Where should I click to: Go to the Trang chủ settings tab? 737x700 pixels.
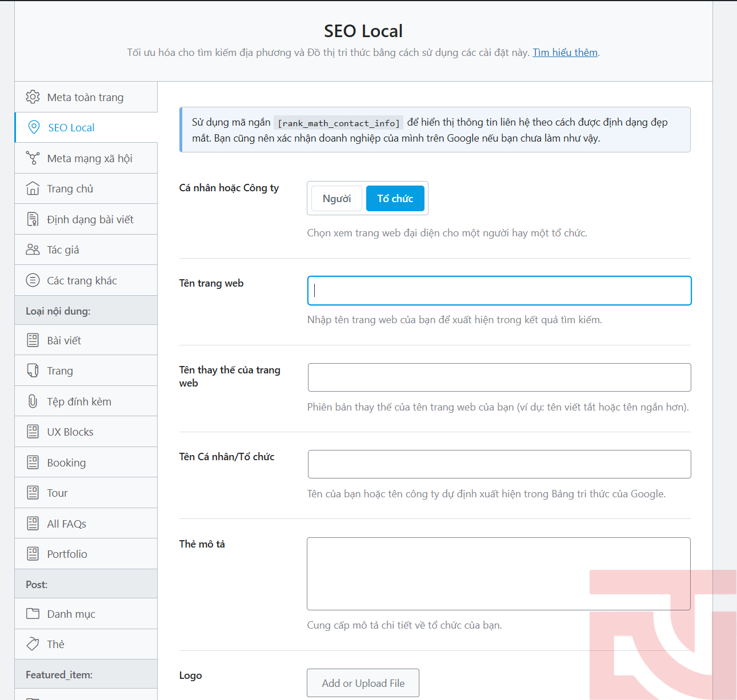pos(86,188)
